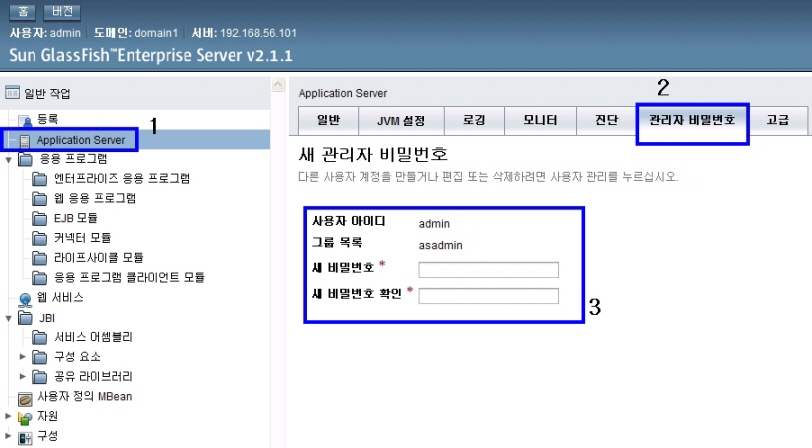Click the EJB 모듈 folder icon

tap(39, 218)
